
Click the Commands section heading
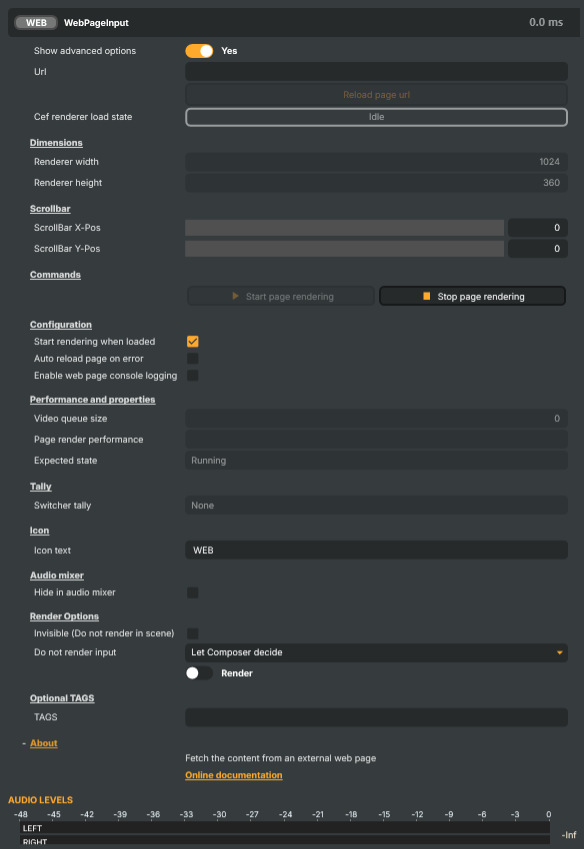point(55,275)
